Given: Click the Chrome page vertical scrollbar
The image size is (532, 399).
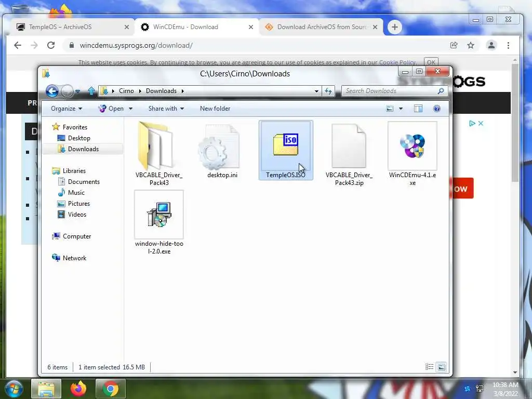Looking at the screenshot, I should pos(515,122).
